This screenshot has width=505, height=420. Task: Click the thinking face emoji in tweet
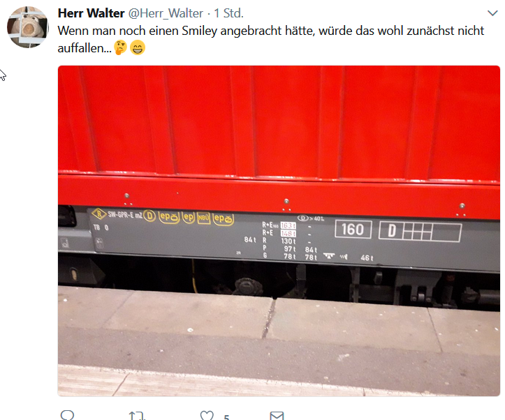[120, 47]
